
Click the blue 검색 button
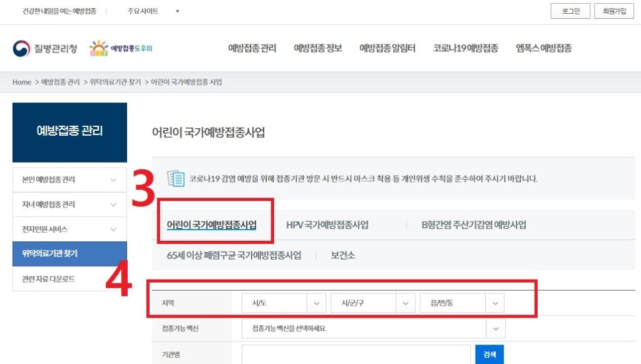[x=490, y=354]
